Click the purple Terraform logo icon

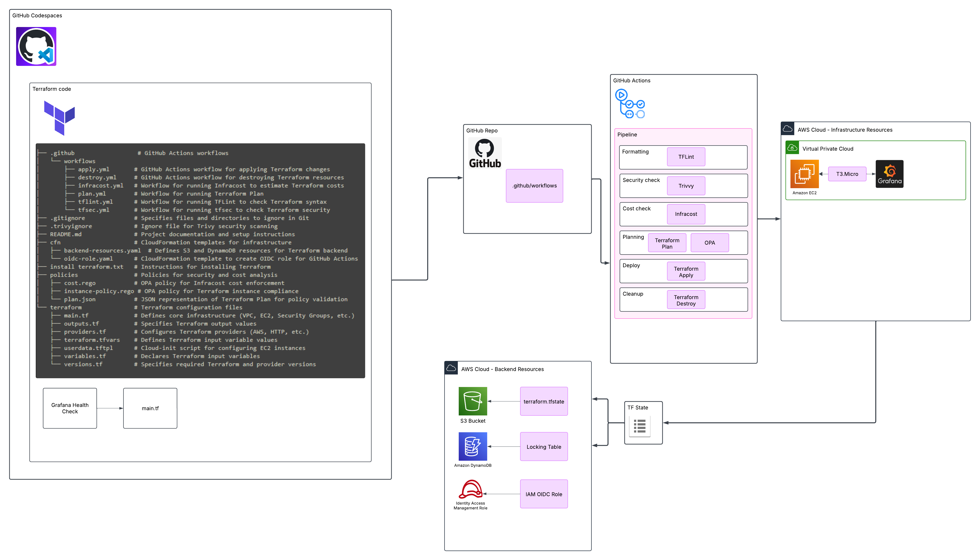[x=59, y=118]
